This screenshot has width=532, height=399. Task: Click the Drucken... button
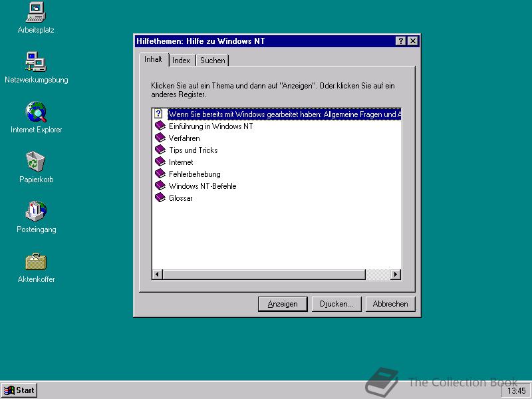(x=336, y=304)
